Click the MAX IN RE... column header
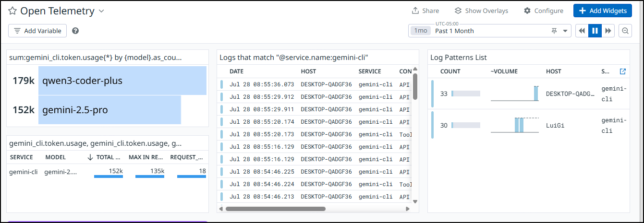 pos(146,157)
